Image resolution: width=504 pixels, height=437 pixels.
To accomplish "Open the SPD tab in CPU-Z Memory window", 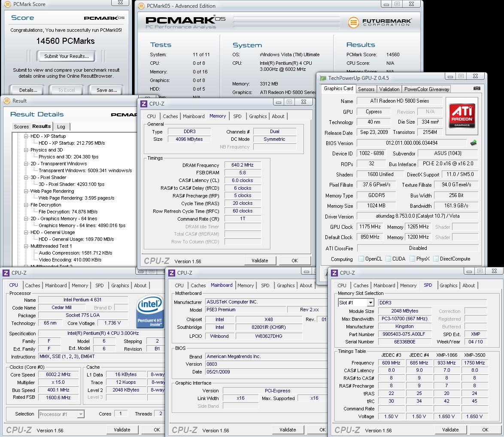I will [x=237, y=116].
